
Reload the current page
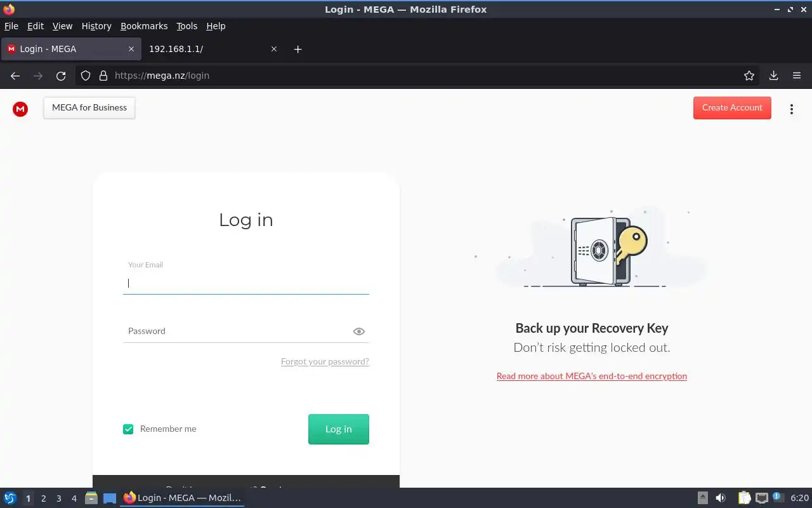tap(61, 76)
